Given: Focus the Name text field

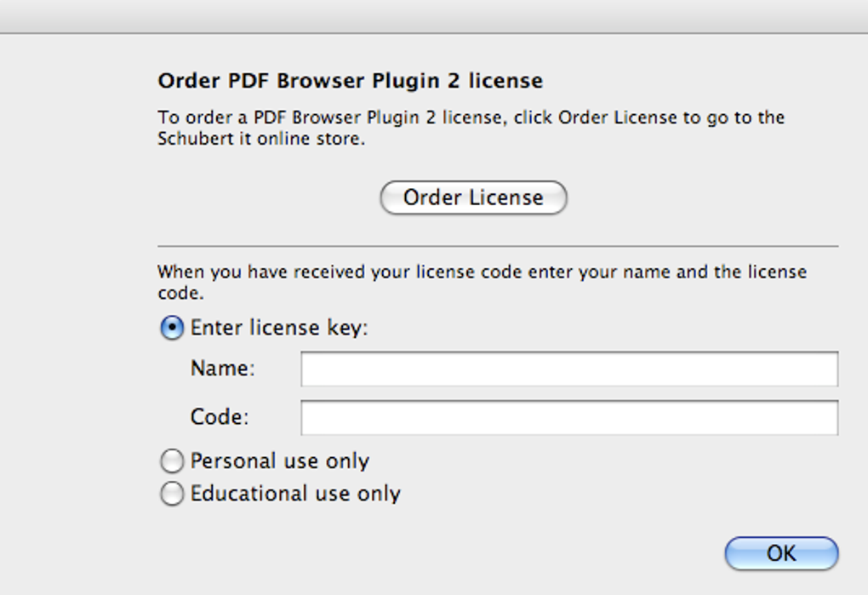Looking at the screenshot, I should tap(568, 369).
